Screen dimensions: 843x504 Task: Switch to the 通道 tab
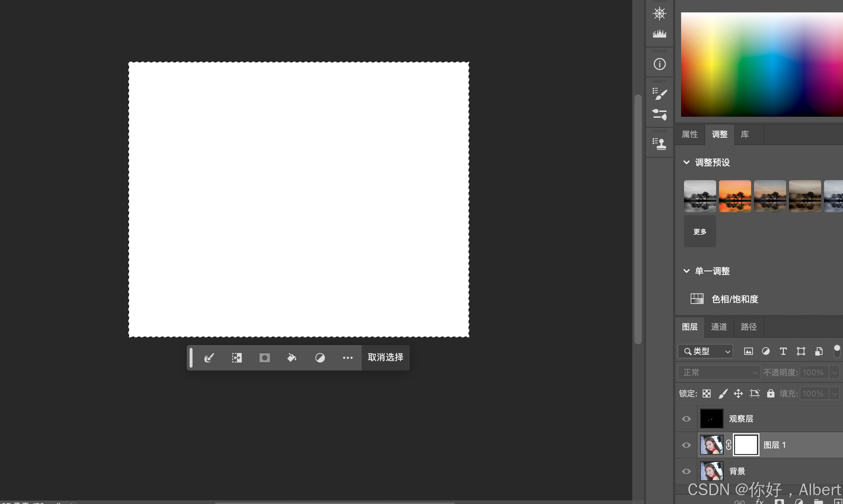719,327
